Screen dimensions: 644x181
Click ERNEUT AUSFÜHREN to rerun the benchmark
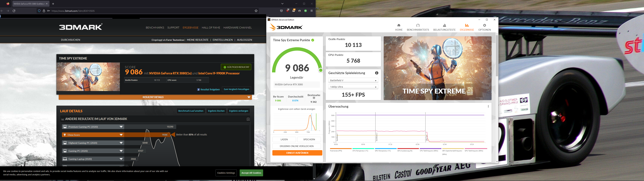[297, 153]
